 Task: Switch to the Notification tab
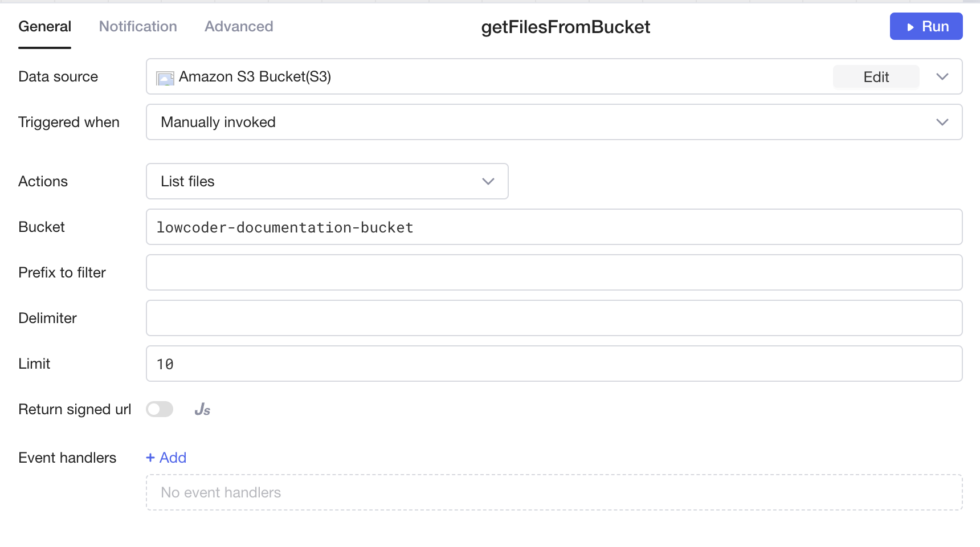pyautogui.click(x=138, y=27)
